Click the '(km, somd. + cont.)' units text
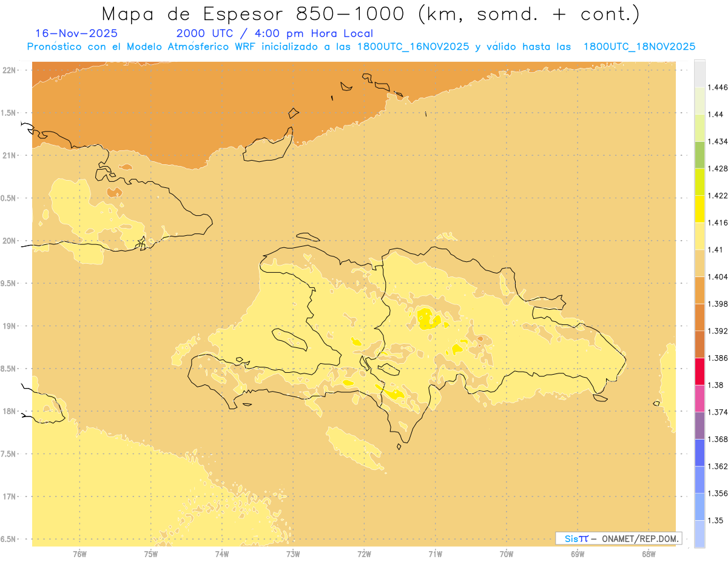The width and height of the screenshot is (728, 562). 530,14
